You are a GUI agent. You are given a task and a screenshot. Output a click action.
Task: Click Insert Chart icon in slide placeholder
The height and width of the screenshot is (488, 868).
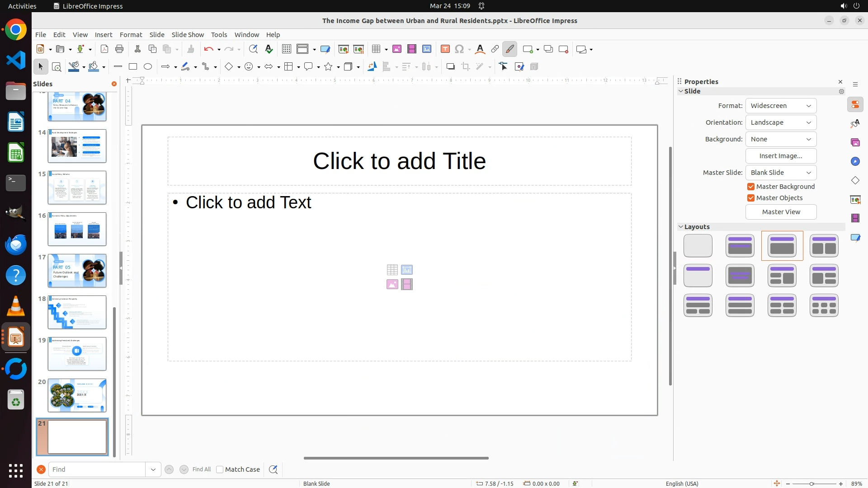(407, 270)
